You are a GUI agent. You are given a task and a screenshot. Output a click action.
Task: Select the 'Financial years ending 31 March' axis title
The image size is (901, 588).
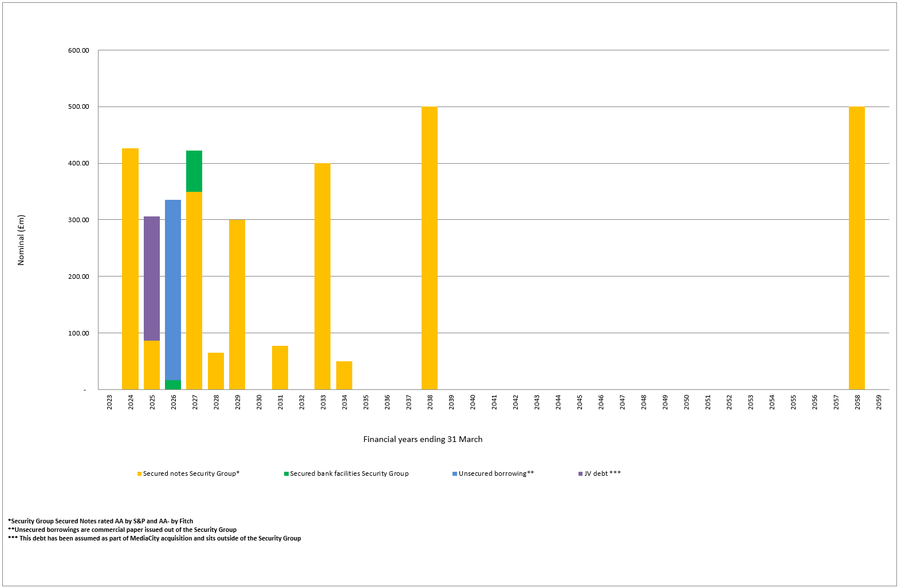(423, 439)
